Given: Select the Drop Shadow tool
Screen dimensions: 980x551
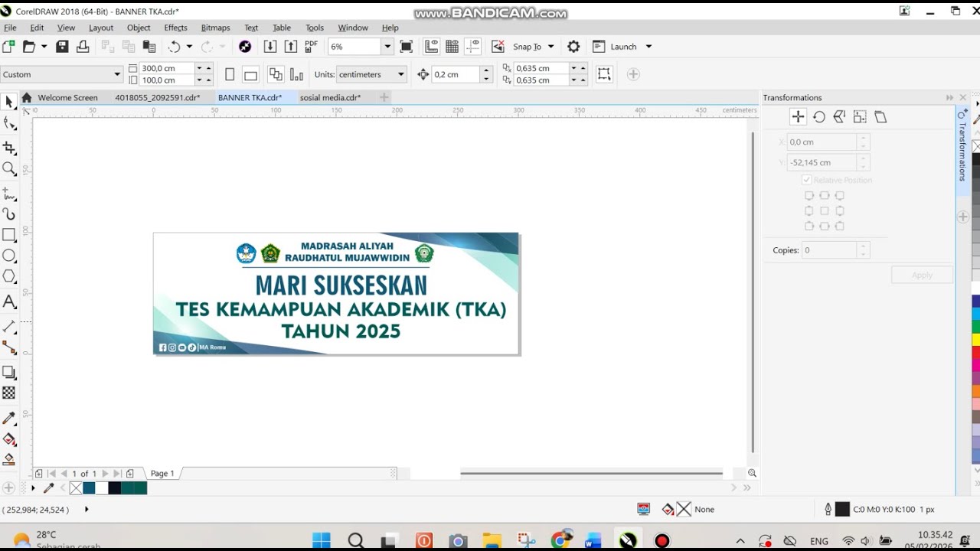Looking at the screenshot, I should [9, 373].
